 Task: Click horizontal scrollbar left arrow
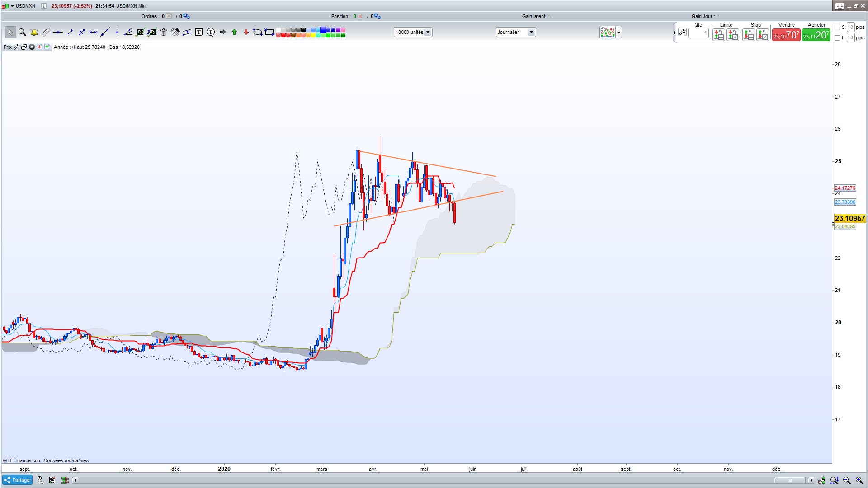(75, 480)
